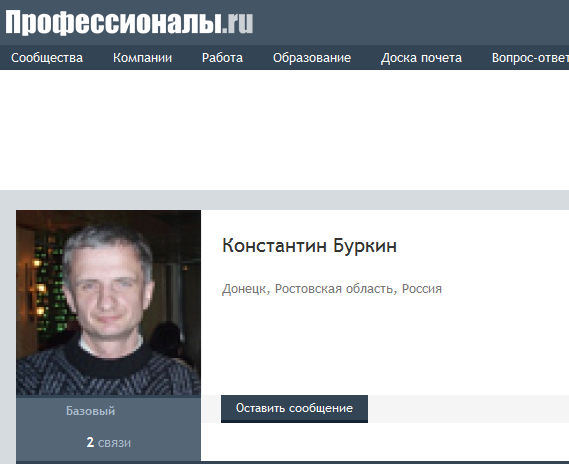Viewport: 569px width, 464px height.
Task: View the 2 связи connections link
Action: pyautogui.click(x=109, y=443)
